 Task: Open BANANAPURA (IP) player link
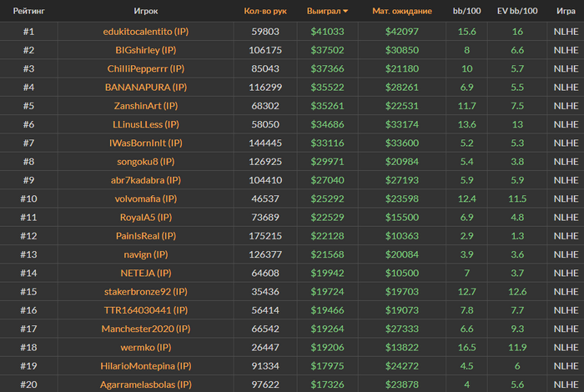146,87
